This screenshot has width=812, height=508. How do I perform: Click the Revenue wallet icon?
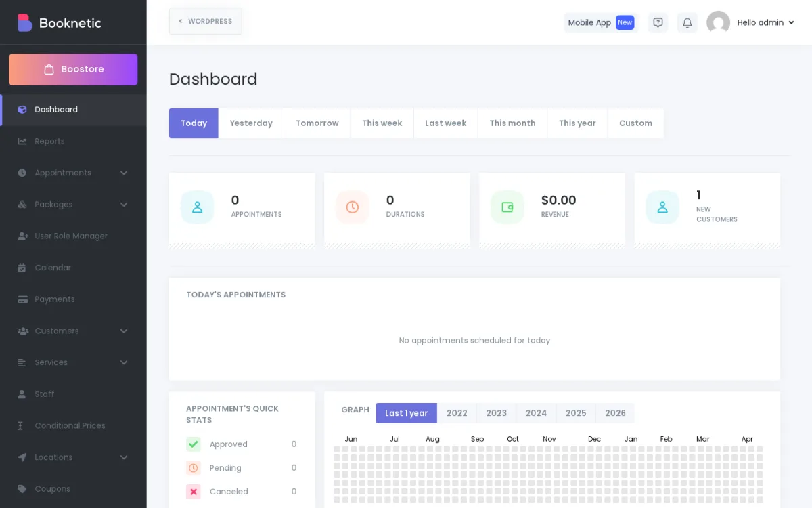(507, 207)
